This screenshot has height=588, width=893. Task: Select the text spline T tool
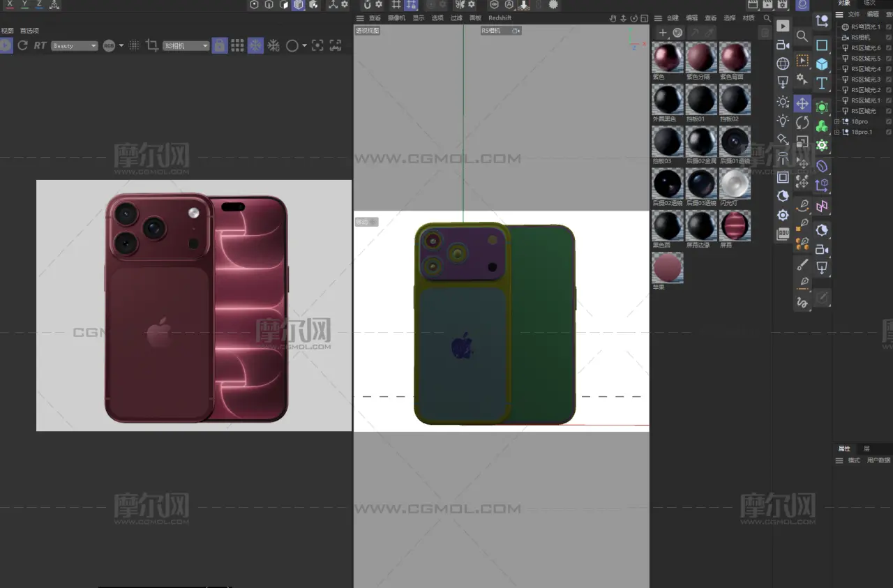point(822,84)
